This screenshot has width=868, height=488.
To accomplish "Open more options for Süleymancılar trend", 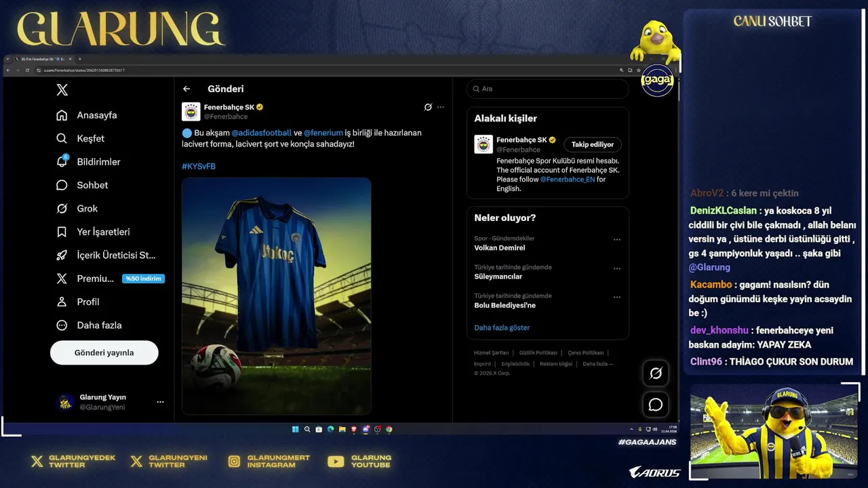I will [x=617, y=268].
